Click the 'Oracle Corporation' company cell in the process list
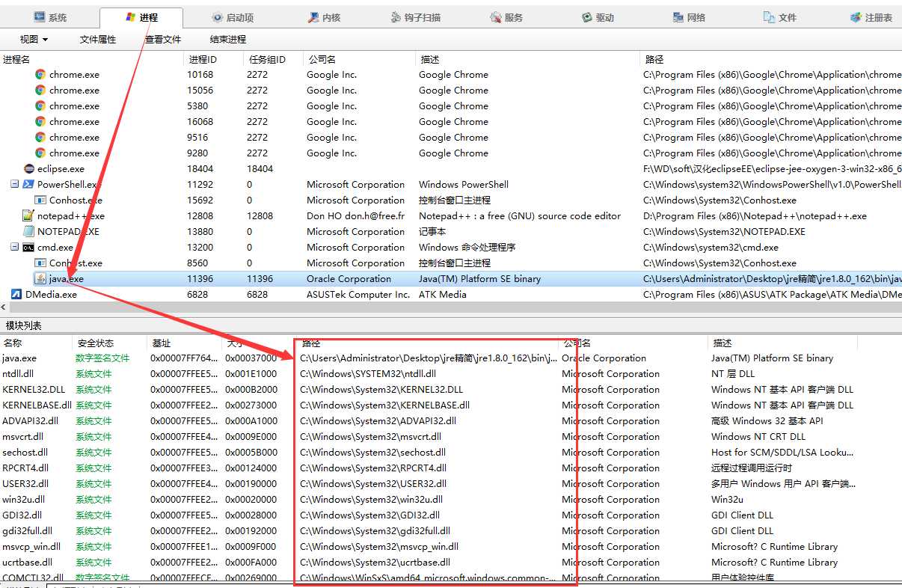902x588 pixels. [x=349, y=279]
